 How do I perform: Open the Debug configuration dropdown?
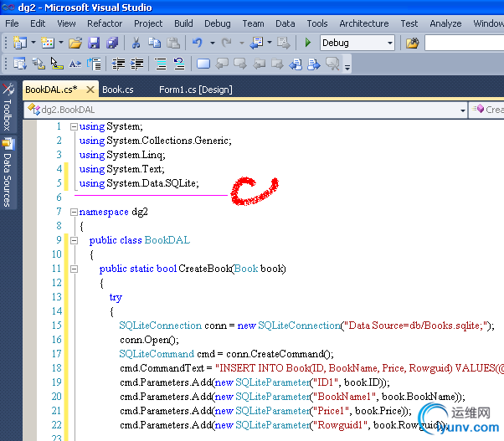390,43
